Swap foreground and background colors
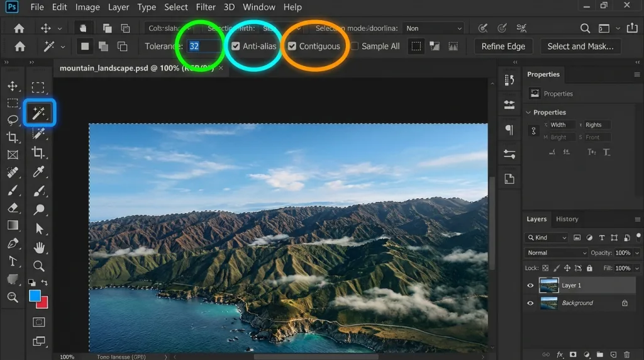The height and width of the screenshot is (360, 644). click(45, 283)
